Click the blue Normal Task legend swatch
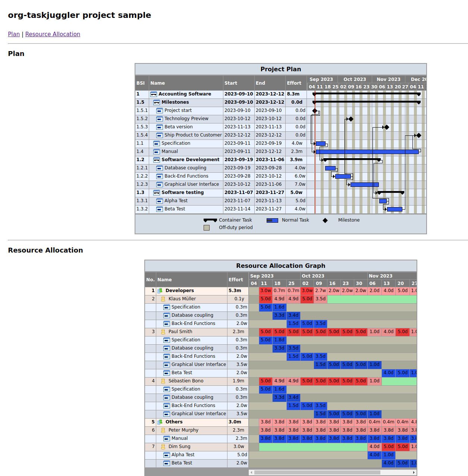 272,220
